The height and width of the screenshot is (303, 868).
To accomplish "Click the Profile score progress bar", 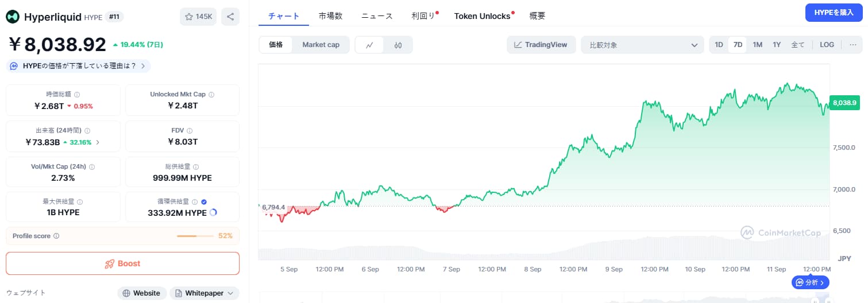I will tap(195, 236).
